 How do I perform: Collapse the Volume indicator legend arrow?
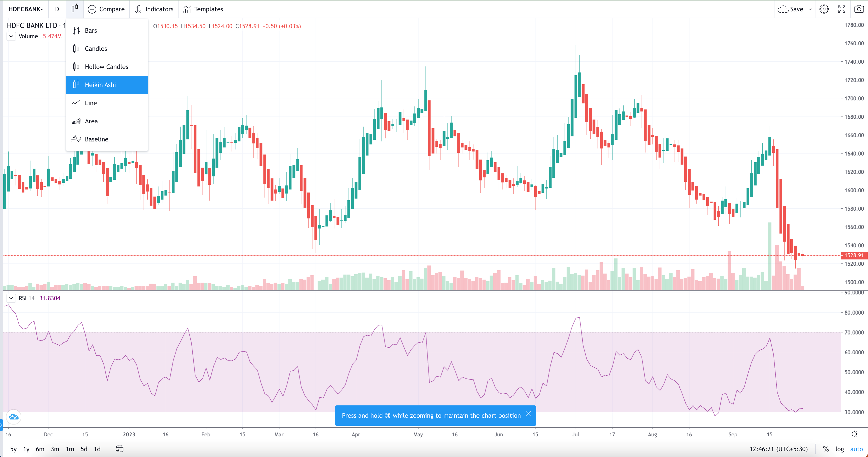tap(11, 36)
